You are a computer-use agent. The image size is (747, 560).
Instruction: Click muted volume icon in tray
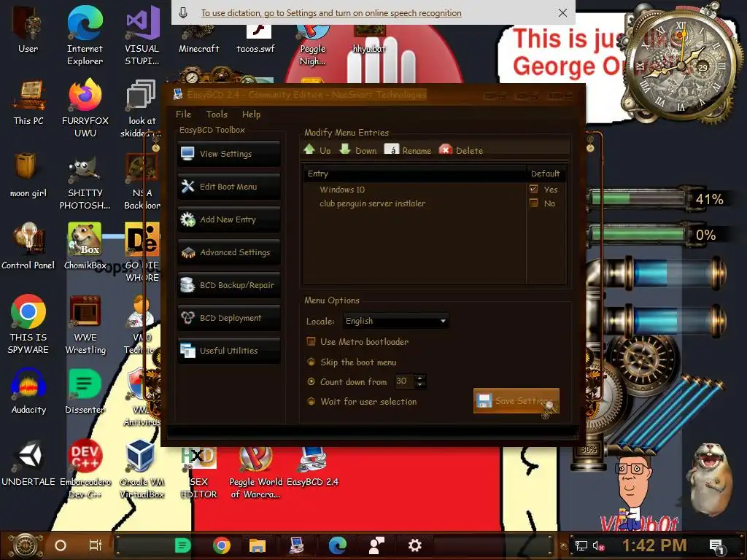(598, 545)
